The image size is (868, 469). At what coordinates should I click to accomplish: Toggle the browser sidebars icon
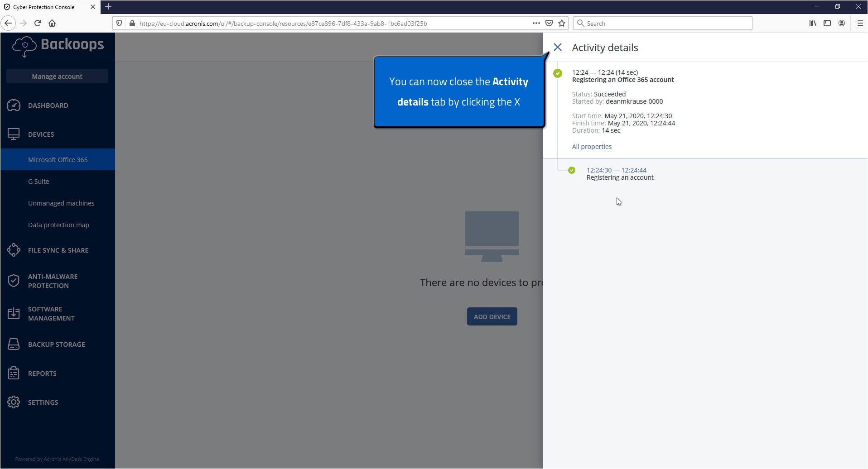827,23
